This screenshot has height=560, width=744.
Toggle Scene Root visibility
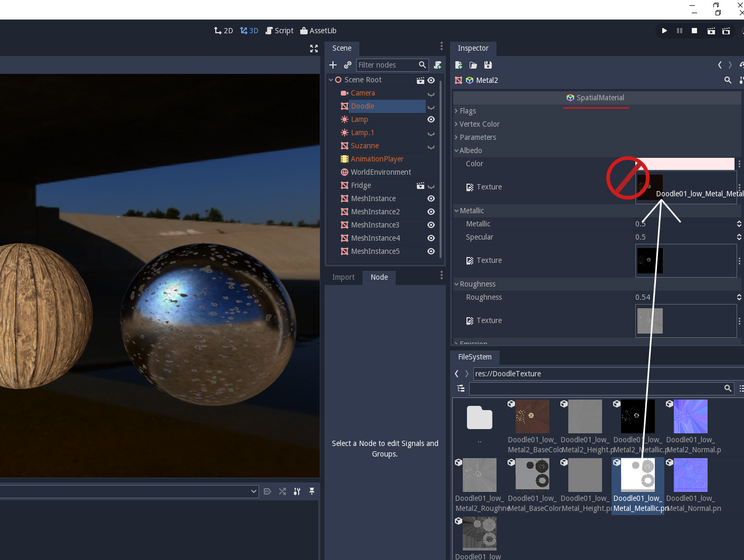[431, 80]
